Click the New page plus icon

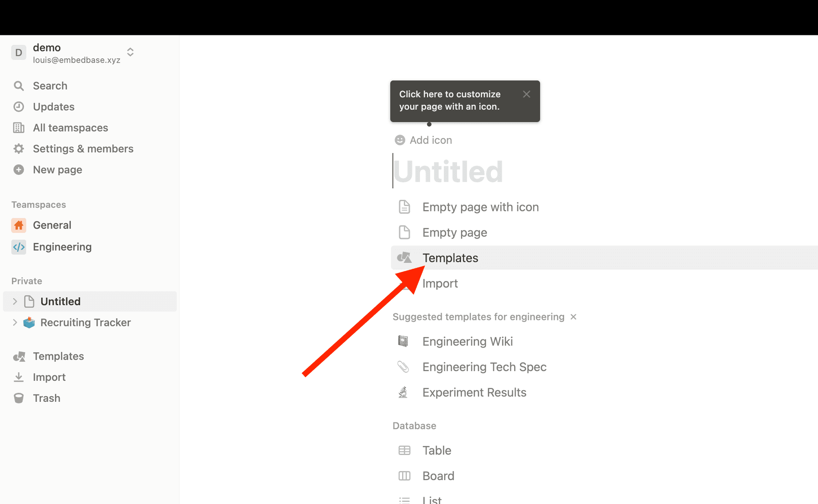click(x=19, y=170)
